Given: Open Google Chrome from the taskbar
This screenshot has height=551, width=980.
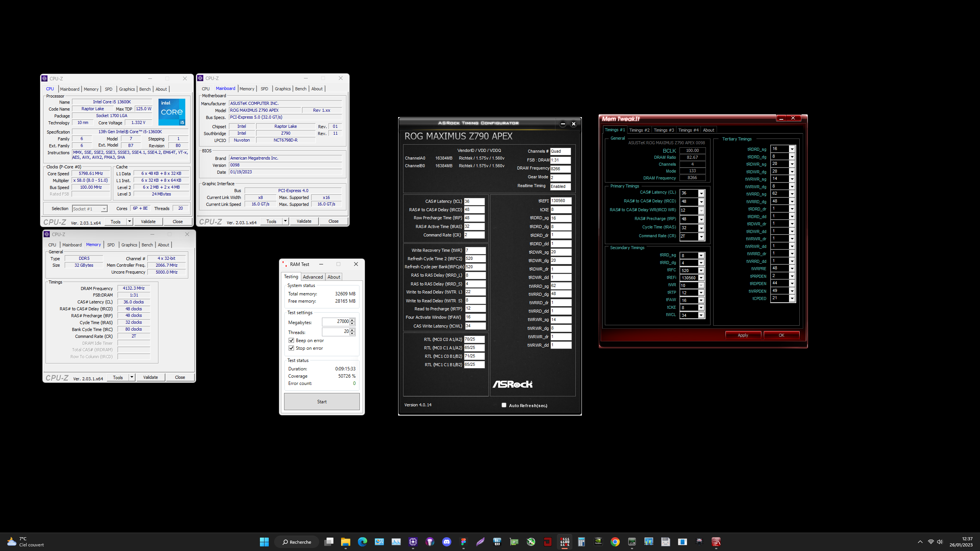Looking at the screenshot, I should 615,542.
